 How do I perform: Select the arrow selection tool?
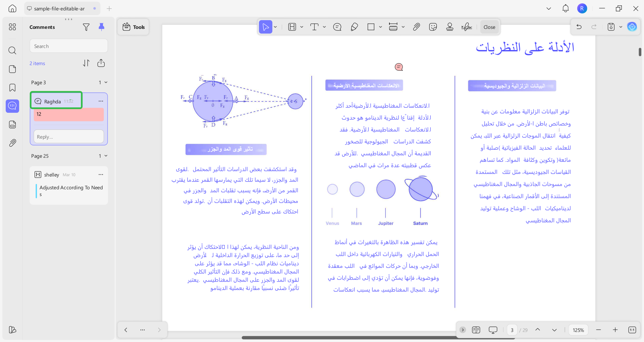[265, 27]
